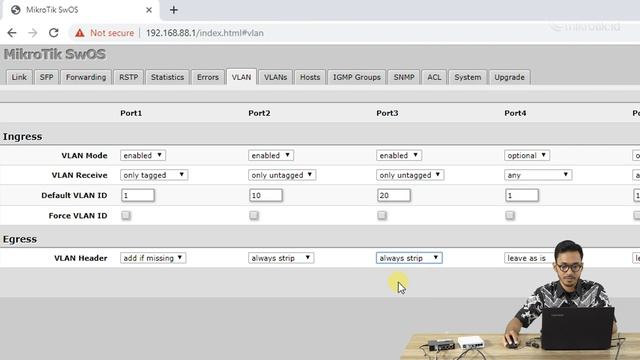Viewport: 640px width, 360px height.
Task: Click Port3 Default VLAN ID field showing 20
Action: point(394,196)
